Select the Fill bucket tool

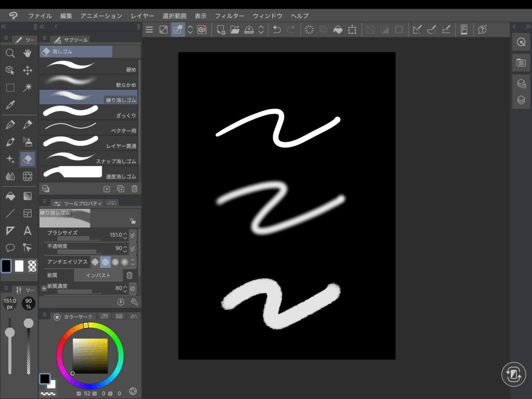pyautogui.click(x=10, y=196)
